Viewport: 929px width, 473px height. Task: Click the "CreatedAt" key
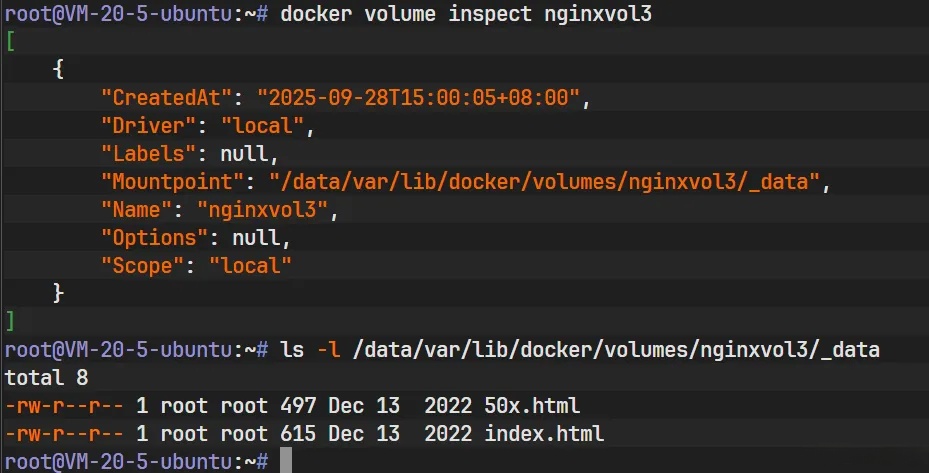(166, 97)
